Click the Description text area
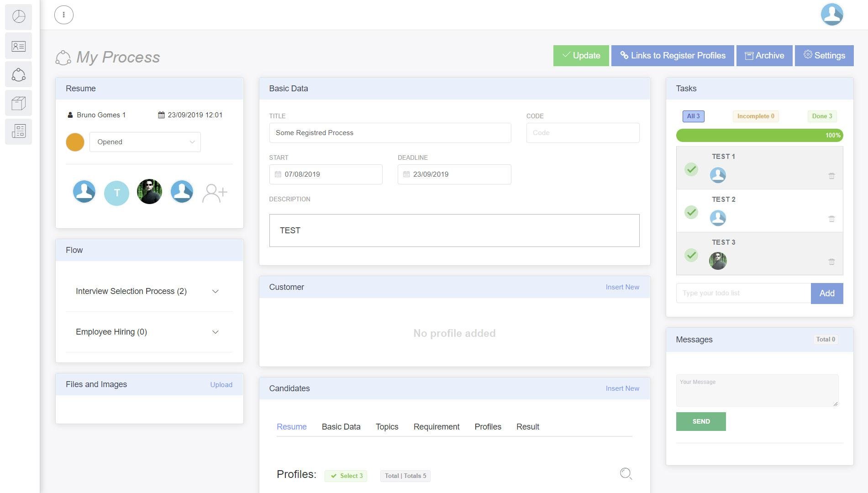868x493 pixels. 454,231
